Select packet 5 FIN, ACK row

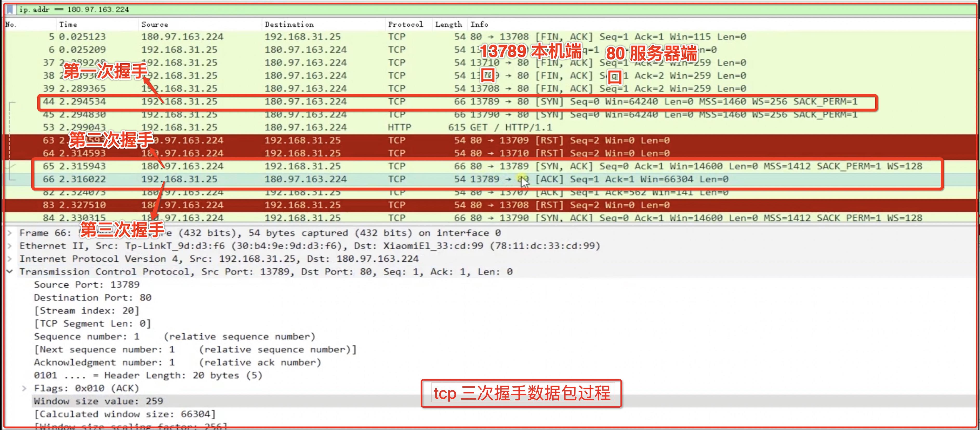pyautogui.click(x=490, y=37)
